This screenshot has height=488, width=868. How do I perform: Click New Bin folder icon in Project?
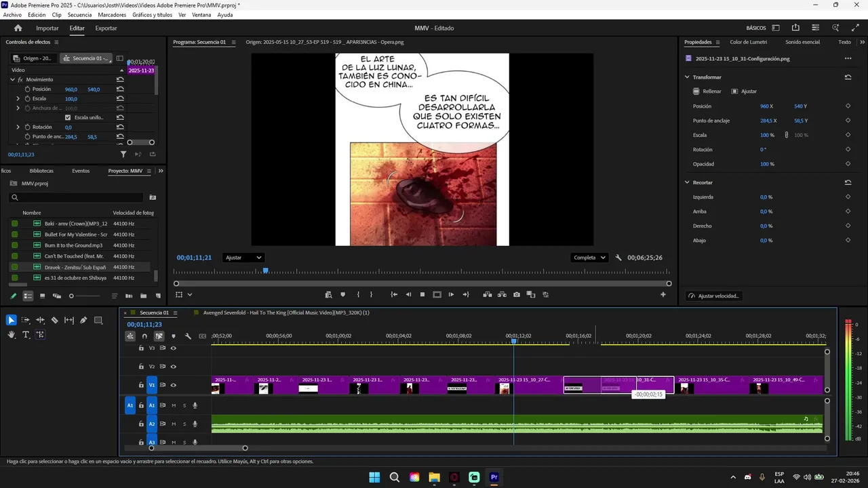tap(143, 296)
